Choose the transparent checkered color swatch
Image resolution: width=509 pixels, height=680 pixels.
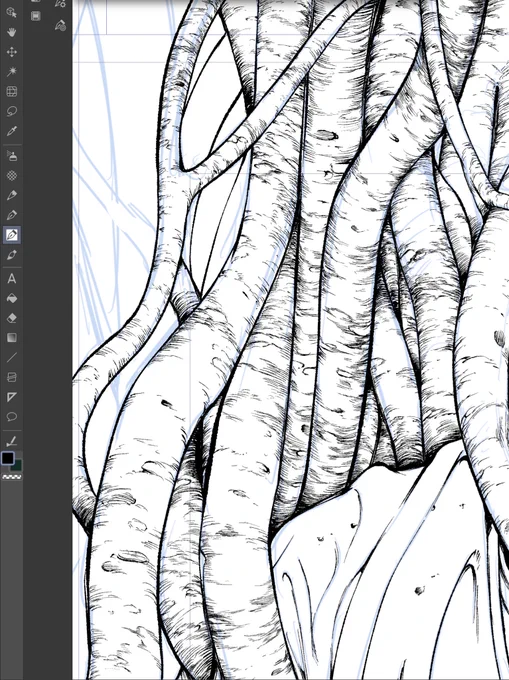point(12,477)
